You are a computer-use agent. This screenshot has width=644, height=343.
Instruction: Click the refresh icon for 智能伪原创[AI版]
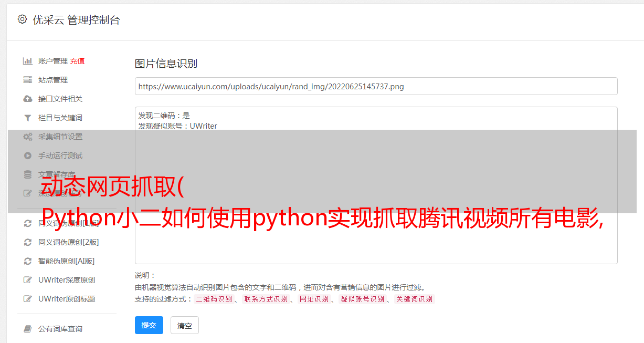click(28, 261)
